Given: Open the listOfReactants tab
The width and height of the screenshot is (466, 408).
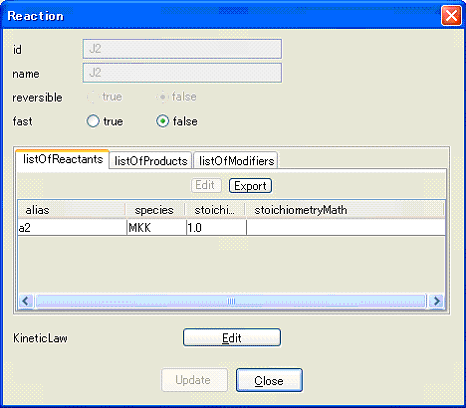Looking at the screenshot, I should coord(63,159).
